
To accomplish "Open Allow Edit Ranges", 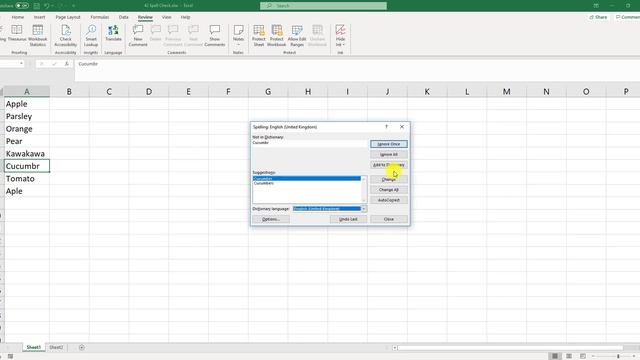I will coord(297,35).
